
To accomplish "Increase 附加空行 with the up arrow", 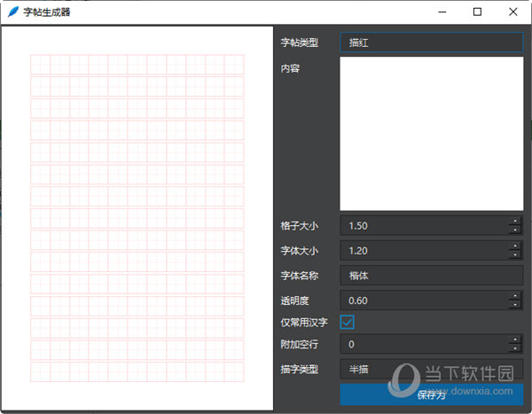I will 515,340.
